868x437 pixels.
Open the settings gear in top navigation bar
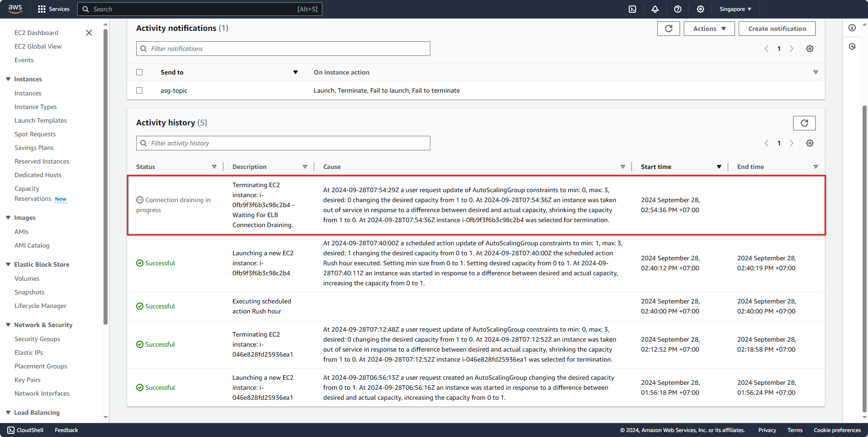tap(700, 9)
